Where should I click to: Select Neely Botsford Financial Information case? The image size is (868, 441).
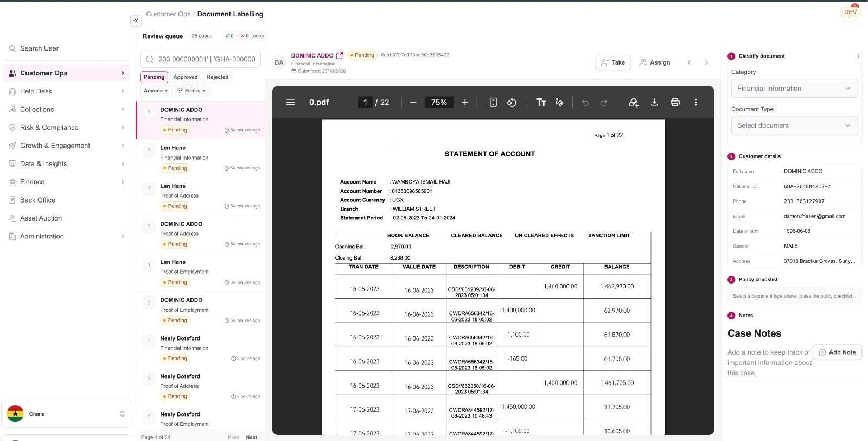coord(201,348)
